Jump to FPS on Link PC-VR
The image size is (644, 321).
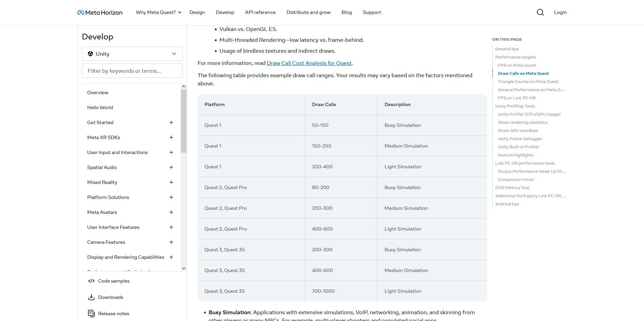coord(517,98)
